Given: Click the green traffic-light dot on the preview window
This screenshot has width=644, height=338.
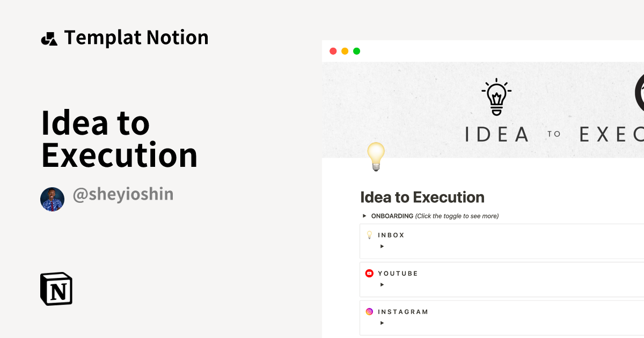Looking at the screenshot, I should coord(356,50).
